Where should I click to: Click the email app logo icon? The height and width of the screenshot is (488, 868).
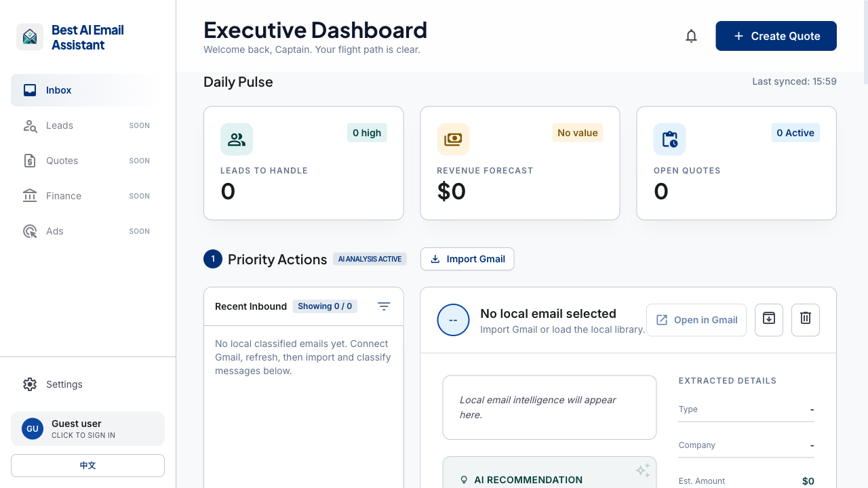pyautogui.click(x=30, y=37)
